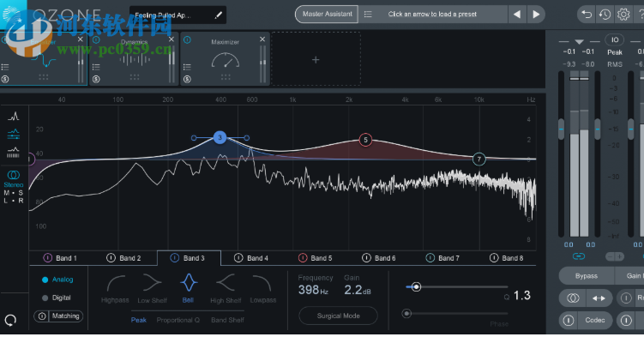The width and height of the screenshot is (644, 337).
Task: Choose the Highpass filter shape
Action: (x=115, y=289)
